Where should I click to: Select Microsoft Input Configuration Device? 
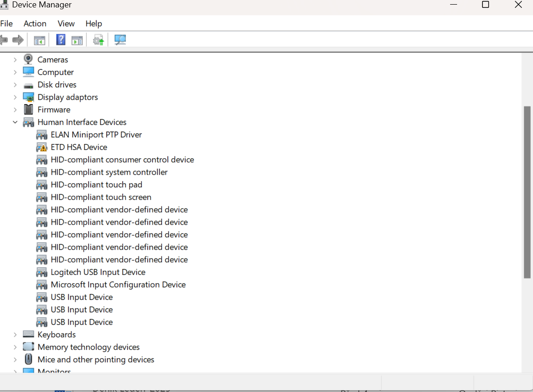(x=118, y=285)
